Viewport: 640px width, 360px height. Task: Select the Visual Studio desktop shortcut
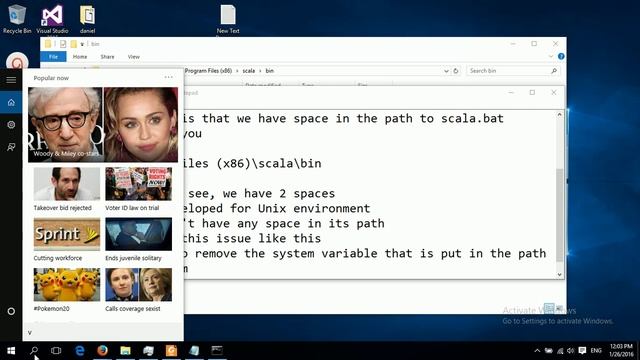(x=52, y=20)
